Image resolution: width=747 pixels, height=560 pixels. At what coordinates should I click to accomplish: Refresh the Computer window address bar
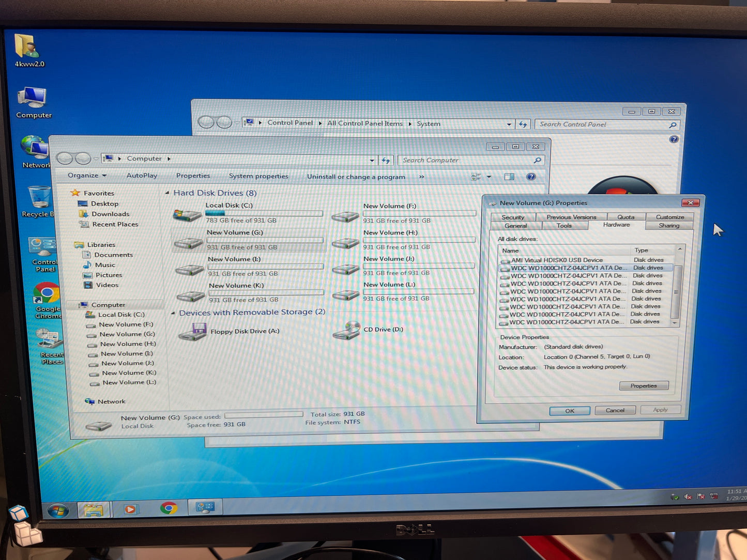(x=386, y=161)
